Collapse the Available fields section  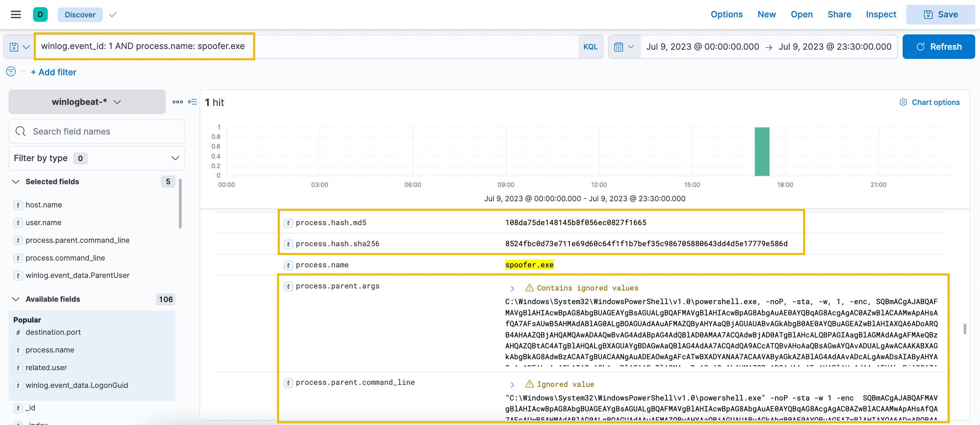point(16,299)
